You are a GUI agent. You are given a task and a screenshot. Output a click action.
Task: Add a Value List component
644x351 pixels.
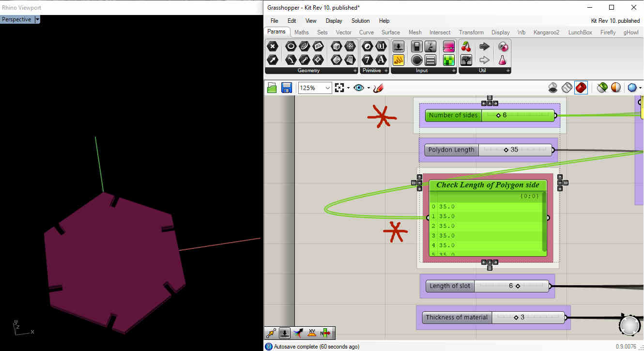430,60
